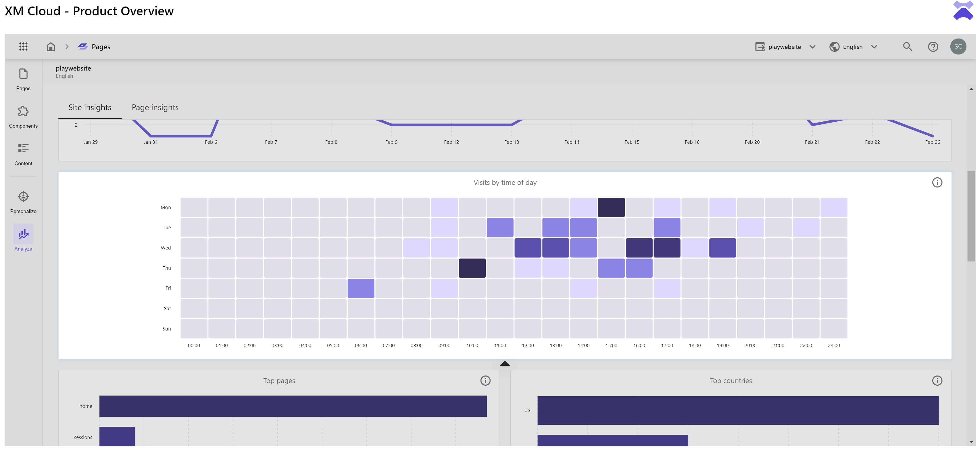The width and height of the screenshot is (980, 450).
Task: Click the scroll down arrow on scrollbar
Action: coord(971,442)
